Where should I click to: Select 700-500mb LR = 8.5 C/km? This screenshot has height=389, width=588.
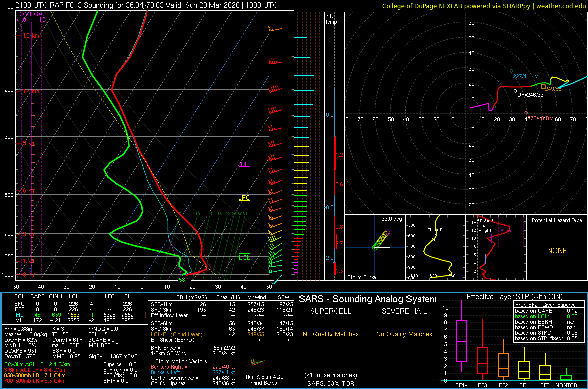pyautogui.click(x=35, y=381)
